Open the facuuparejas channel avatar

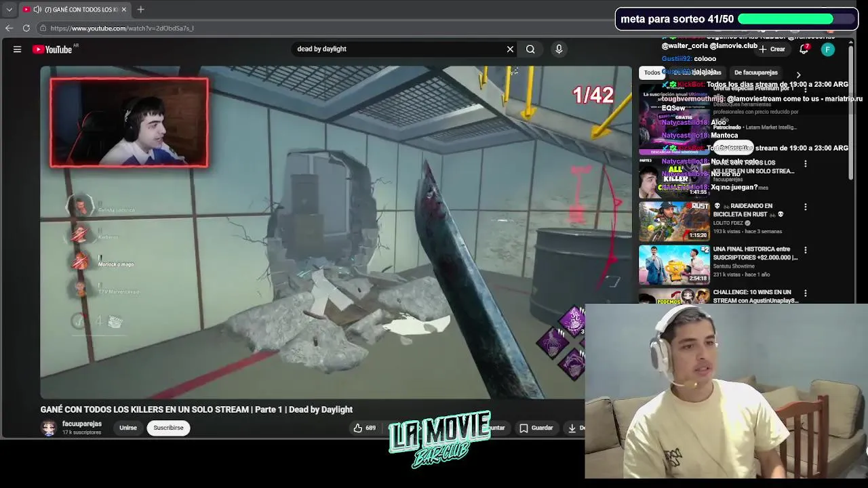48,428
